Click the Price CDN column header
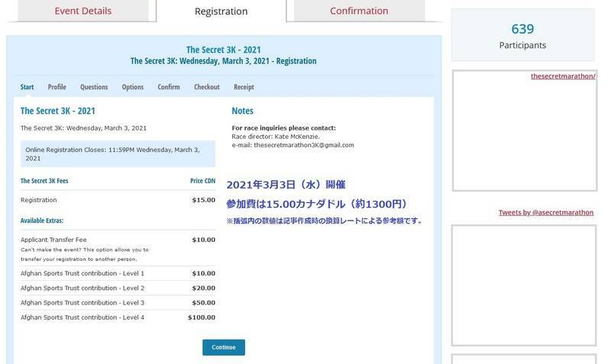The height and width of the screenshot is (364, 611). pos(202,181)
